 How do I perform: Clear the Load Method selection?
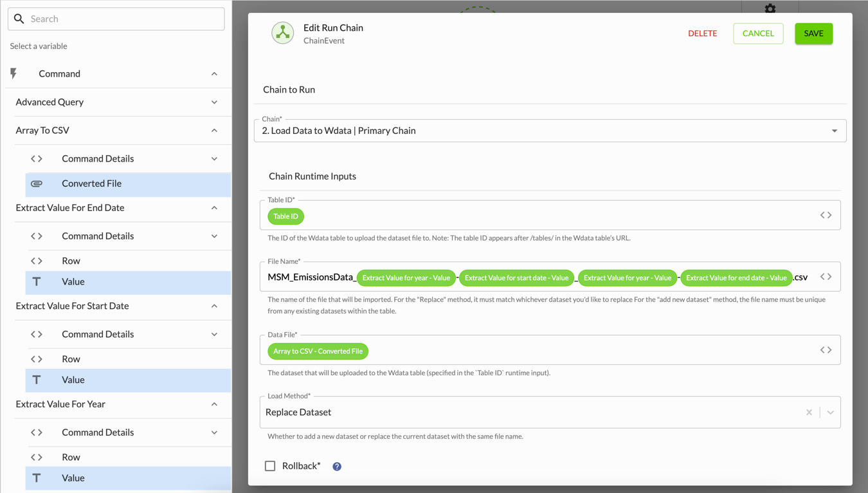point(809,413)
